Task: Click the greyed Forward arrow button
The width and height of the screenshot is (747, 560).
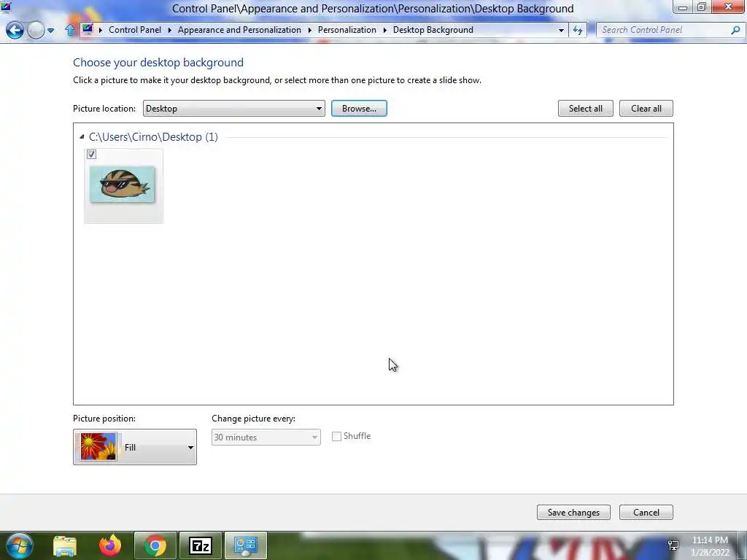Action: coord(36,30)
